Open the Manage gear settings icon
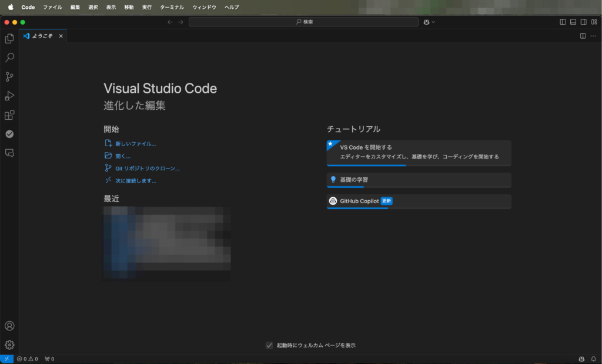 coord(9,345)
